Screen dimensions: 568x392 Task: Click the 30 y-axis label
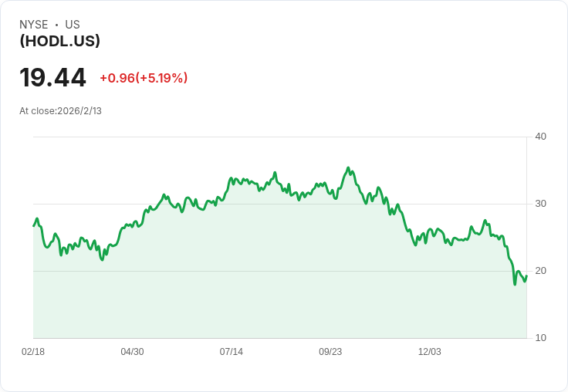coord(540,204)
